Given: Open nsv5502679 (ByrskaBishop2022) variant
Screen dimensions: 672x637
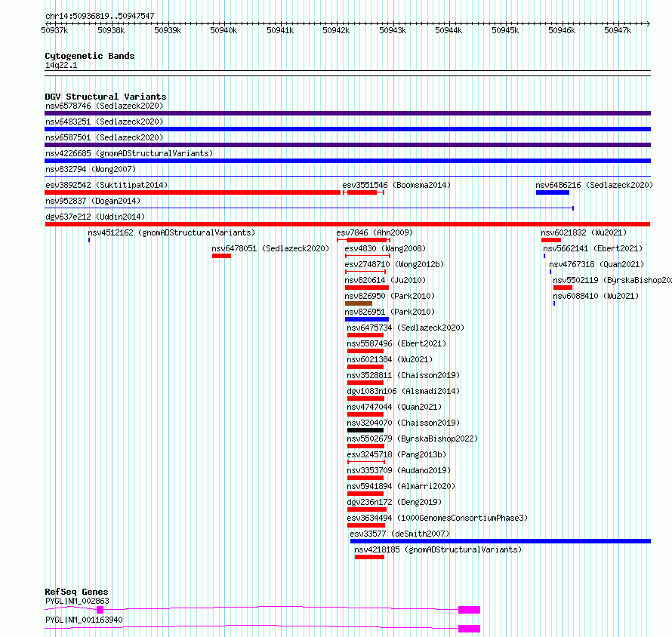Looking at the screenshot, I should click(412, 439).
